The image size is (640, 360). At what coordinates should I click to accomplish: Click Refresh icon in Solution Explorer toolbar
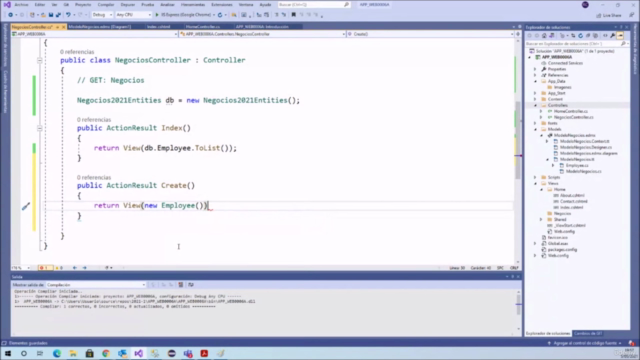[580, 36]
